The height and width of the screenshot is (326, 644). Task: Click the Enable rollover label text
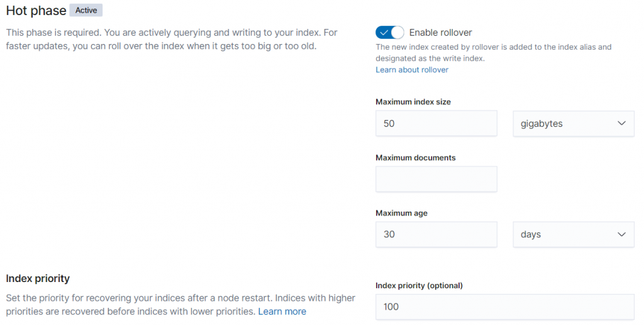click(x=440, y=33)
